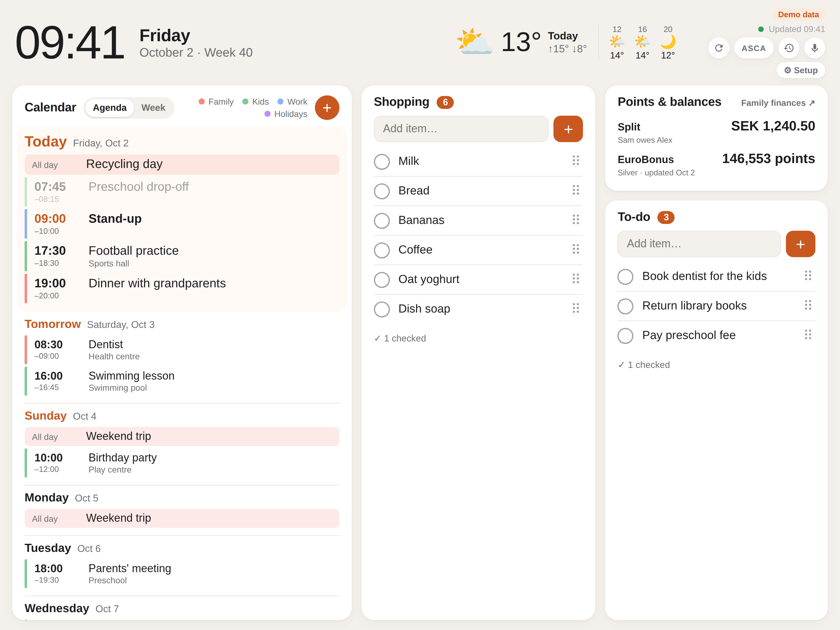The width and height of the screenshot is (840, 630).
Task: Check off Milk in shopping list
Action: tap(382, 161)
